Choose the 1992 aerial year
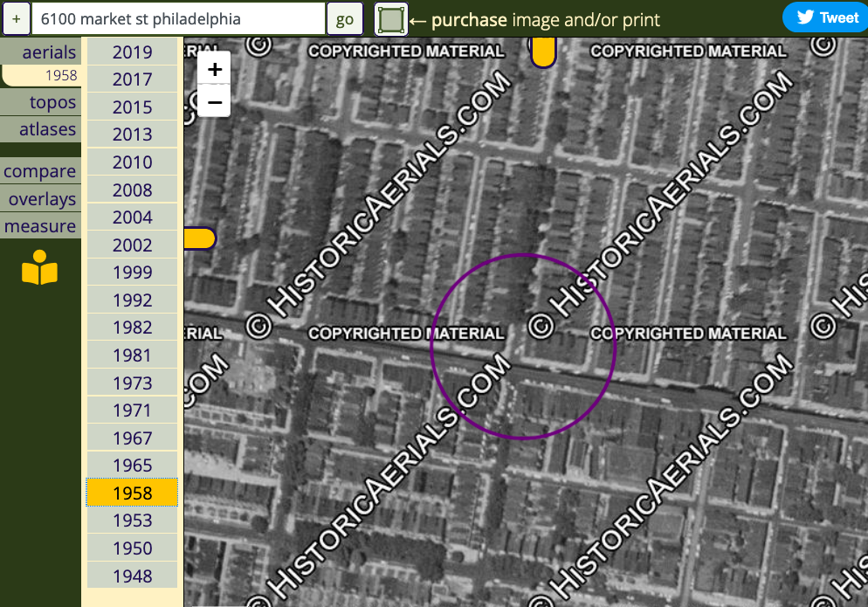 click(132, 300)
